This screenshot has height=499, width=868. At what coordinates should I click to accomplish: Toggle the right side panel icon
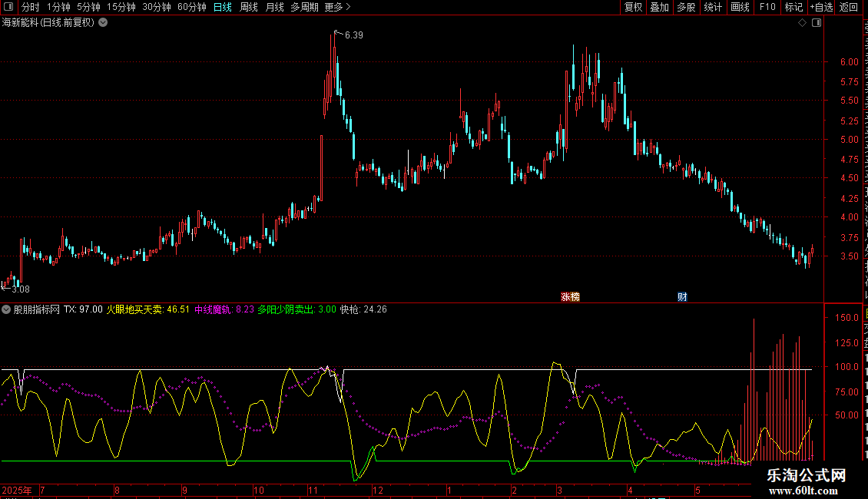pyautogui.click(x=817, y=23)
